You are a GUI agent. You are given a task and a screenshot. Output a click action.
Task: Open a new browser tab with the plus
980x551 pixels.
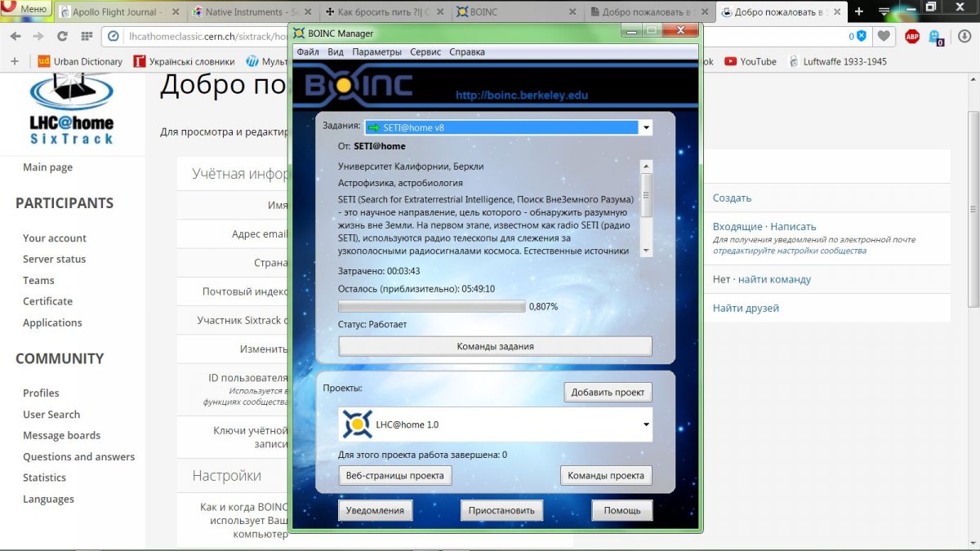858,11
